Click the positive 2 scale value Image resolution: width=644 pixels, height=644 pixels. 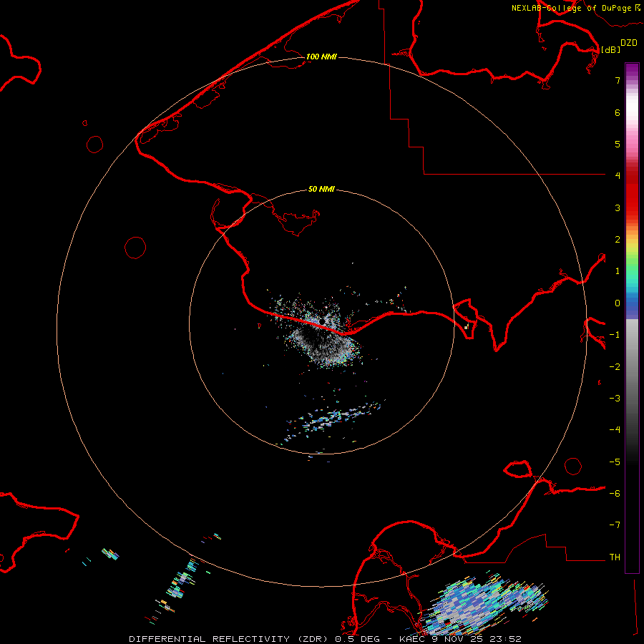618,240
